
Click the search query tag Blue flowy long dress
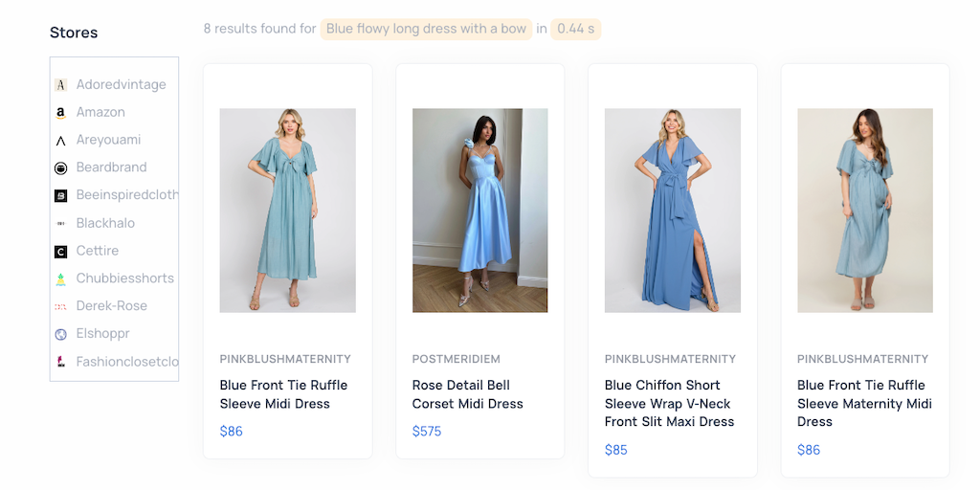pyautogui.click(x=426, y=29)
